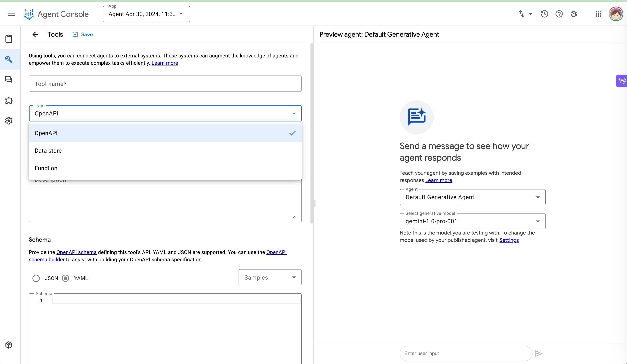This screenshot has height=364, width=627.
Task: Select the YAML radio button
Action: click(66, 278)
